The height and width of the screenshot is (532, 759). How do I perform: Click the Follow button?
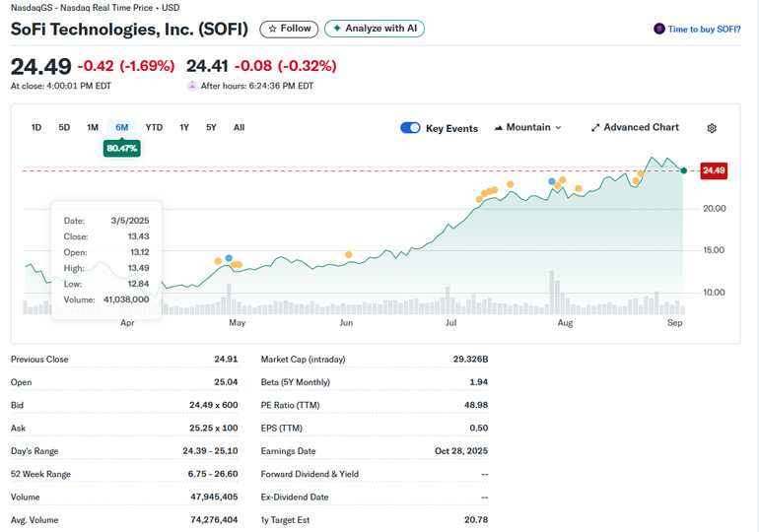(x=289, y=29)
